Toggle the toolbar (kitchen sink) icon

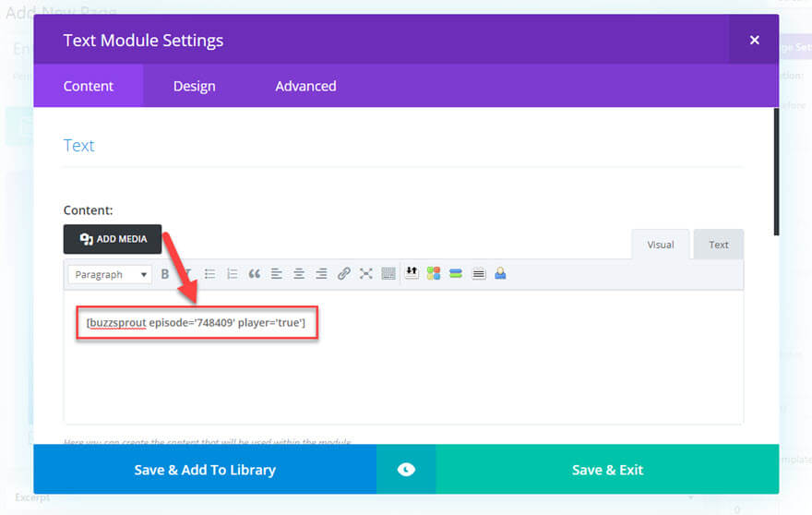coord(388,274)
